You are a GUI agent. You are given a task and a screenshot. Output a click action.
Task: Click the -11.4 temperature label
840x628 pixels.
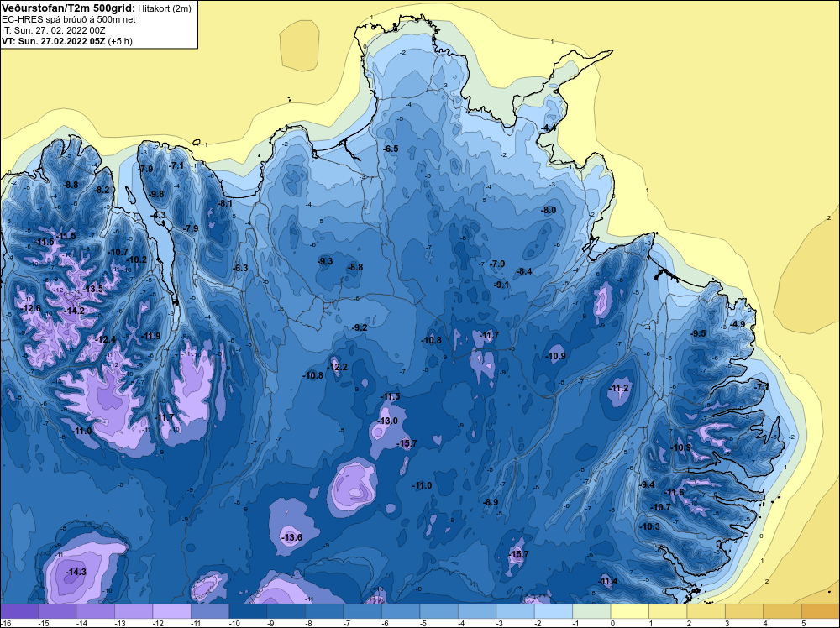(607, 582)
